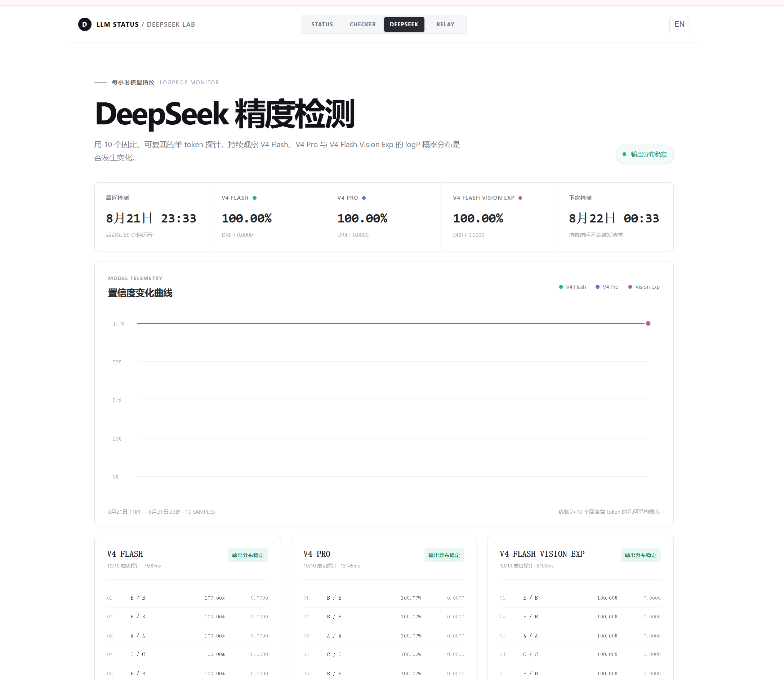Click row 02 0.0000 drift in V4 FLASH card

point(259,617)
